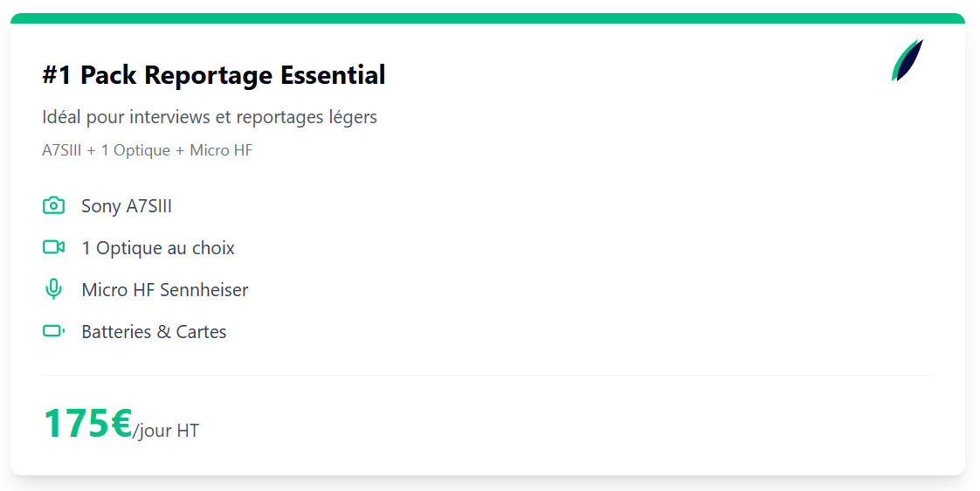Click the battery icon beside Batteries & Cartes
Image resolution: width=980 pixels, height=491 pixels.
click(x=53, y=331)
